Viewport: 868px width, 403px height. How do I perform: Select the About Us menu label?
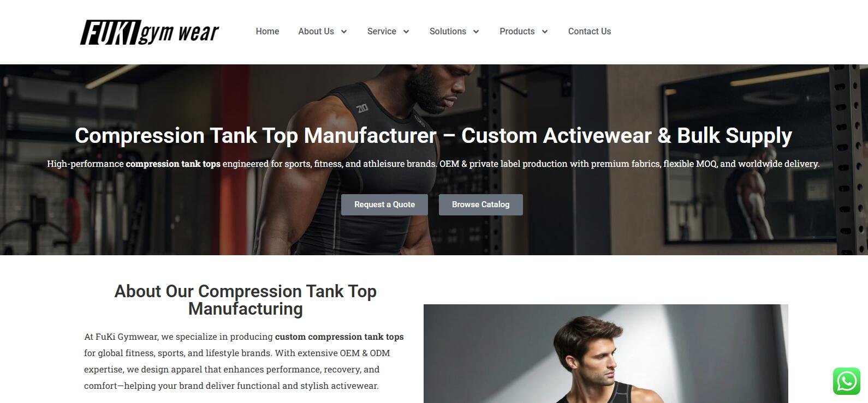point(316,32)
